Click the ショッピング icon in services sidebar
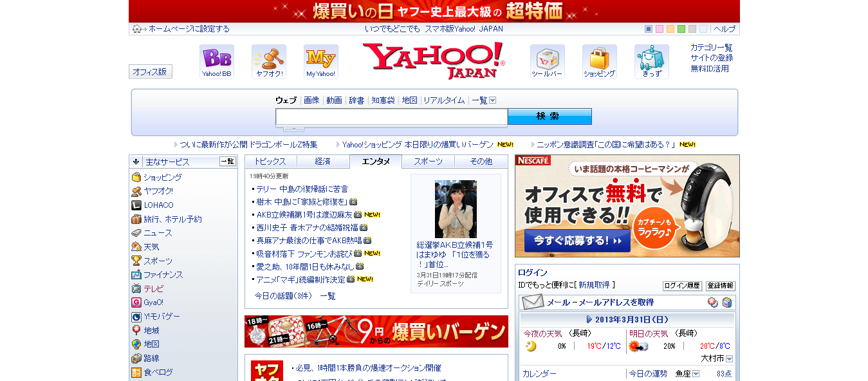868x381 pixels. coord(136,177)
